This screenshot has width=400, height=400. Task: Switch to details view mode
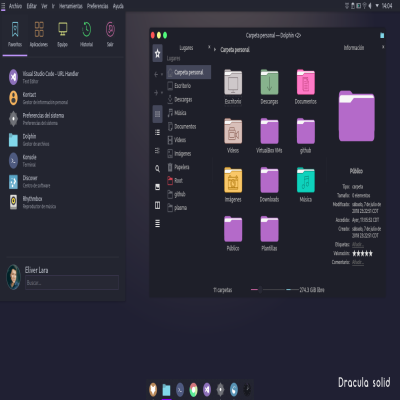tap(157, 151)
